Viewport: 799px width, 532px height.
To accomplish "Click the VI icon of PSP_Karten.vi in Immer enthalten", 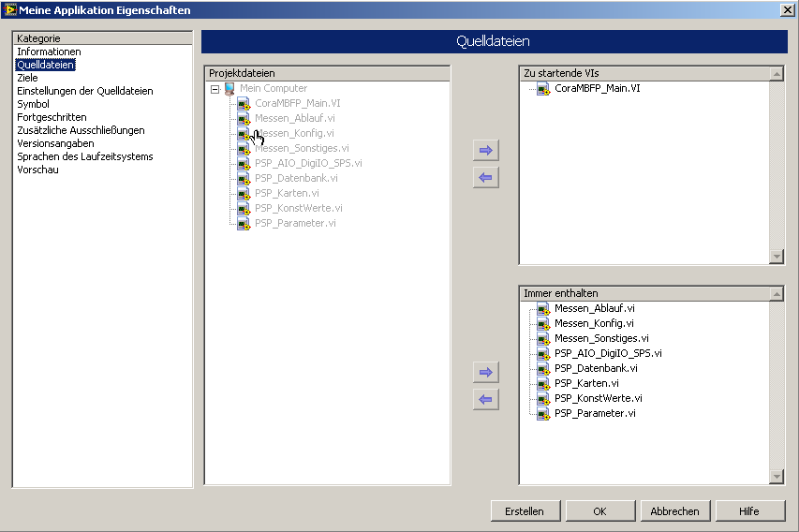I will tap(543, 384).
